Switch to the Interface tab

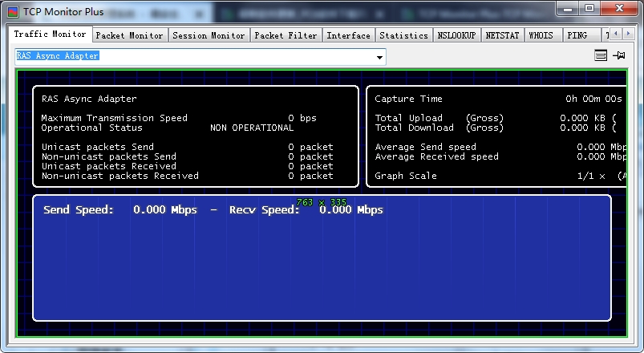click(348, 36)
